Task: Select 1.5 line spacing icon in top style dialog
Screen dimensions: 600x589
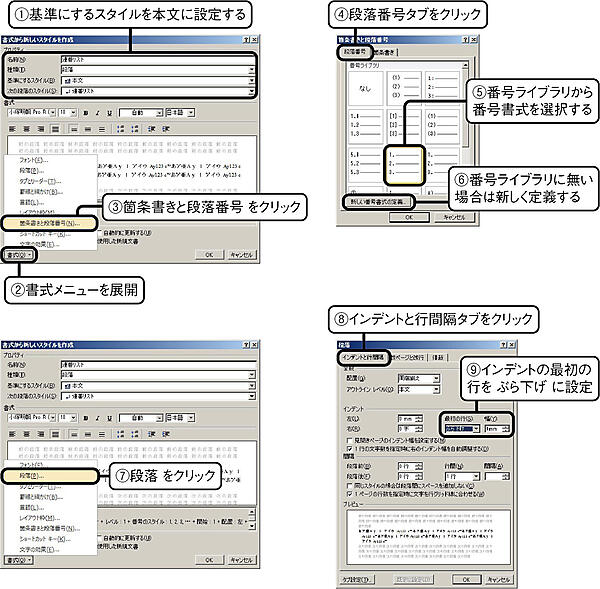Action: pos(88,129)
